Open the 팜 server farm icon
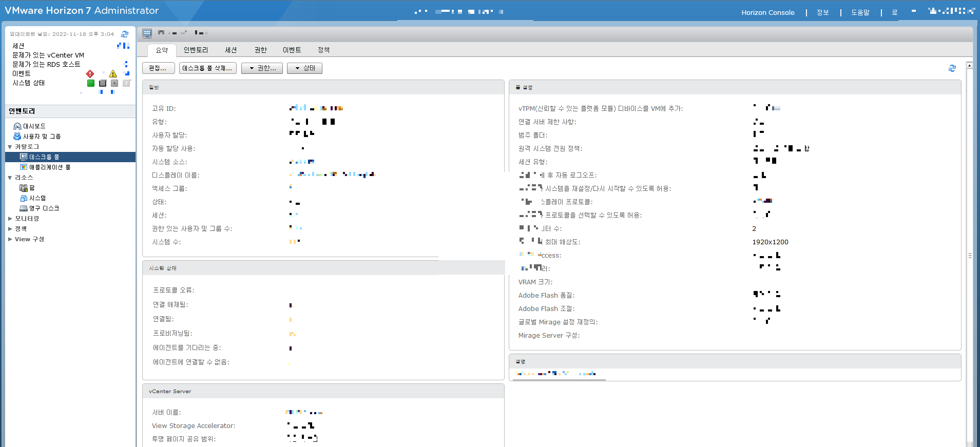This screenshot has height=447, width=980. tap(24, 188)
